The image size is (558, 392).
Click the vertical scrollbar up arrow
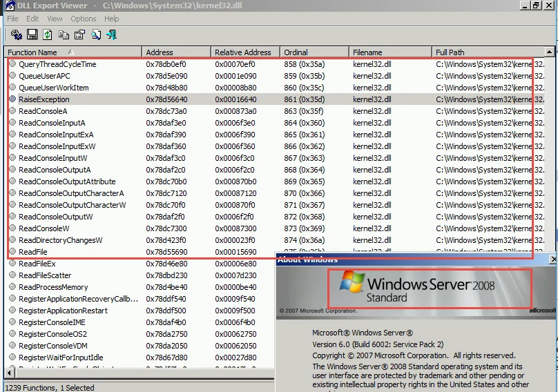point(550,52)
